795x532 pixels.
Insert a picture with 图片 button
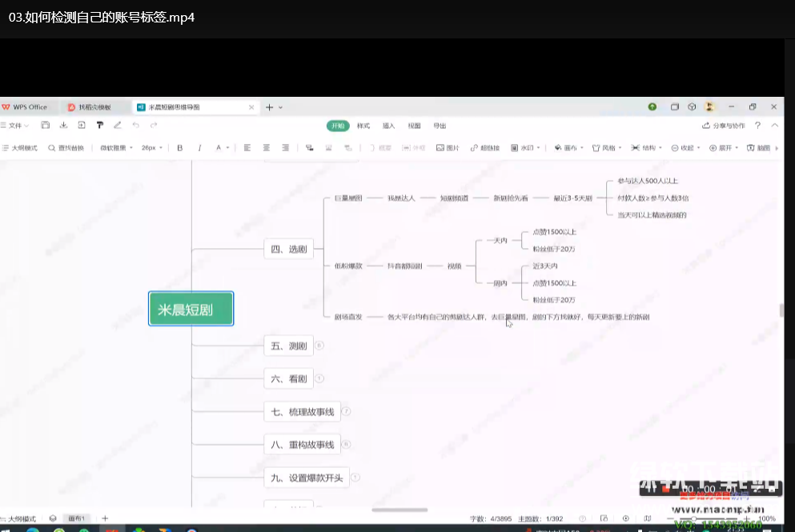coord(448,148)
